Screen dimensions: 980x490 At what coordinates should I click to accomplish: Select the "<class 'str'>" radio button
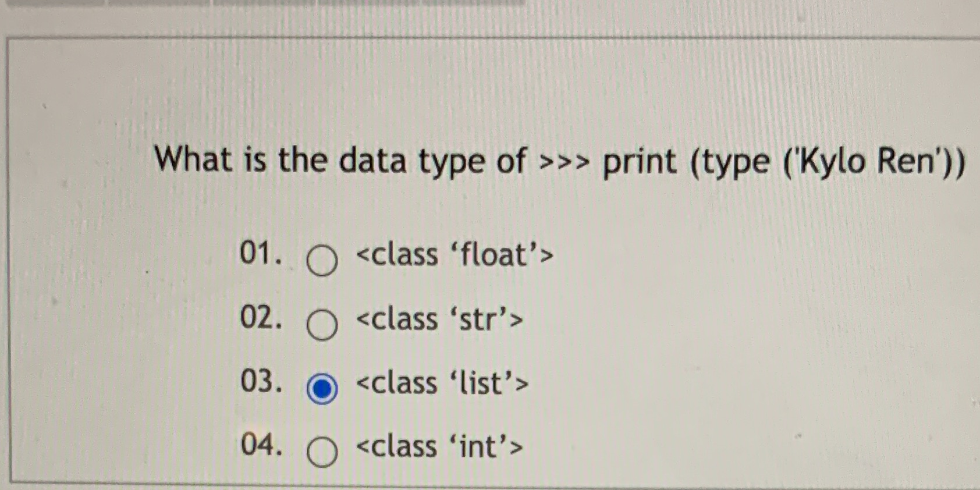[322, 325]
